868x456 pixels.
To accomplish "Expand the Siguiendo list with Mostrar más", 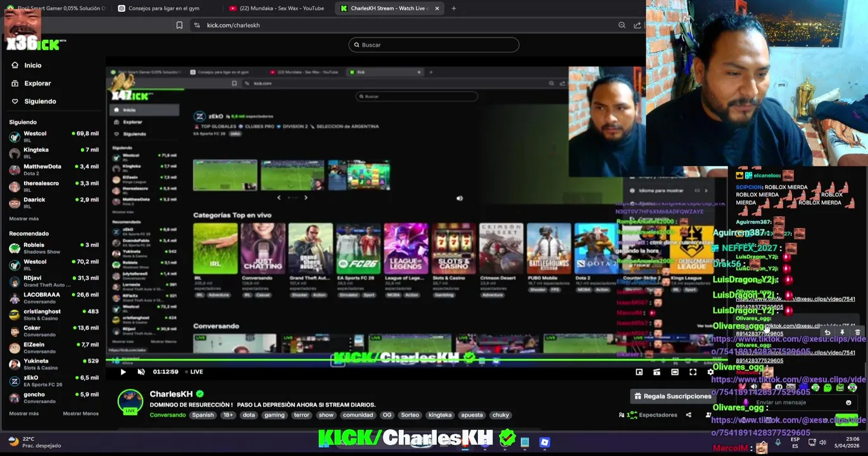I will tap(24, 218).
